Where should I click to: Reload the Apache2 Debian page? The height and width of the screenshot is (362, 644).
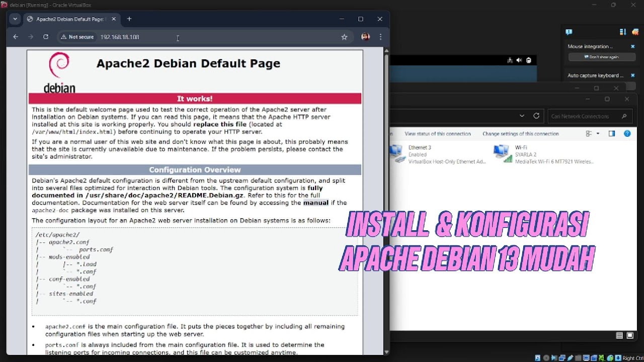pos(46,37)
